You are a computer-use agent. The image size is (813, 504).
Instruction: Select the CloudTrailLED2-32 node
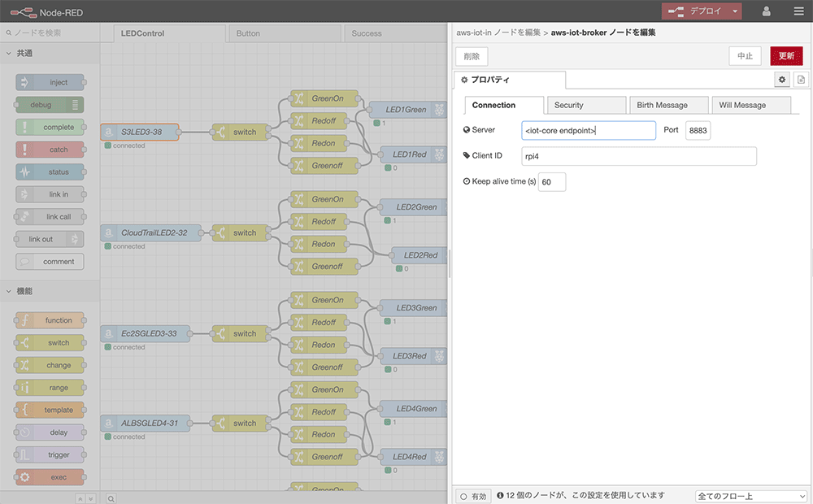click(151, 232)
